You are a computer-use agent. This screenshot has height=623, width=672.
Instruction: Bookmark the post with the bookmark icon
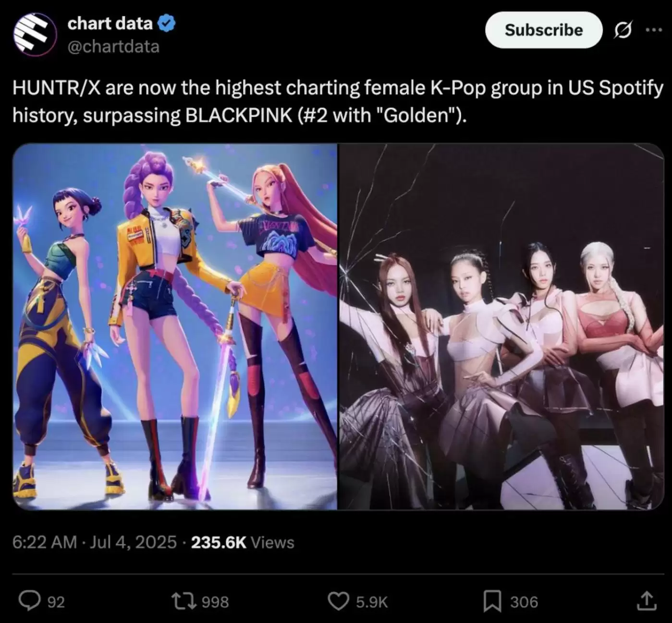(x=492, y=601)
